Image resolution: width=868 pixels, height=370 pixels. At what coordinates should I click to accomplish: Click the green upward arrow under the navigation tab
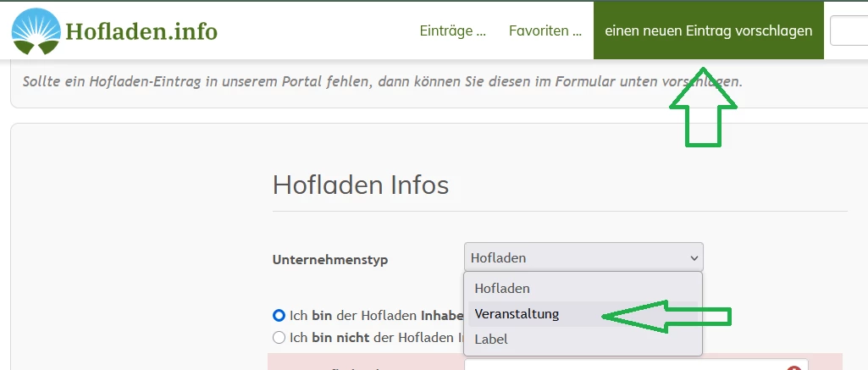tap(703, 106)
